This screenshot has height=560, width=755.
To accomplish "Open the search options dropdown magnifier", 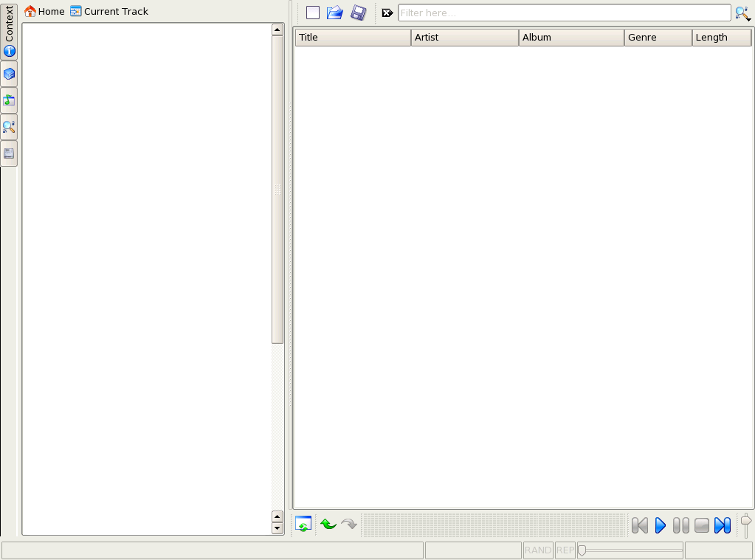I will [x=742, y=13].
